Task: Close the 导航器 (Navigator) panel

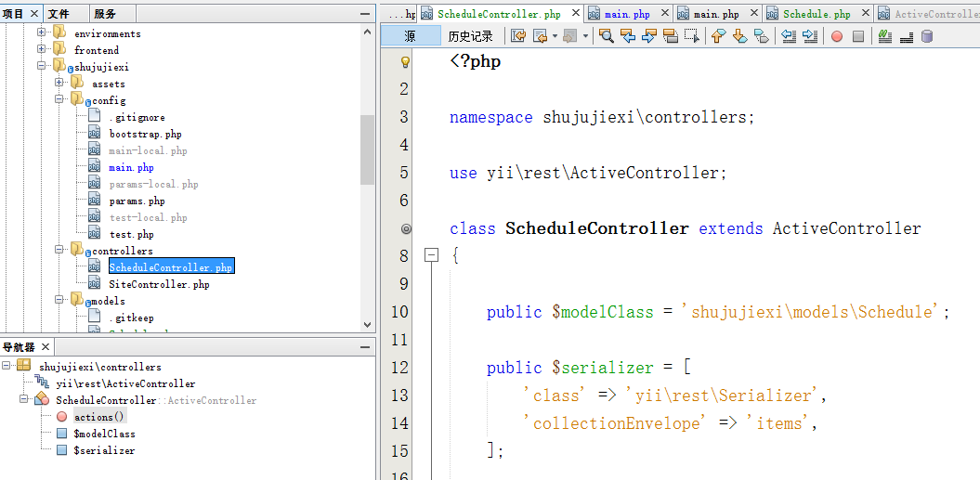Action: [x=46, y=347]
